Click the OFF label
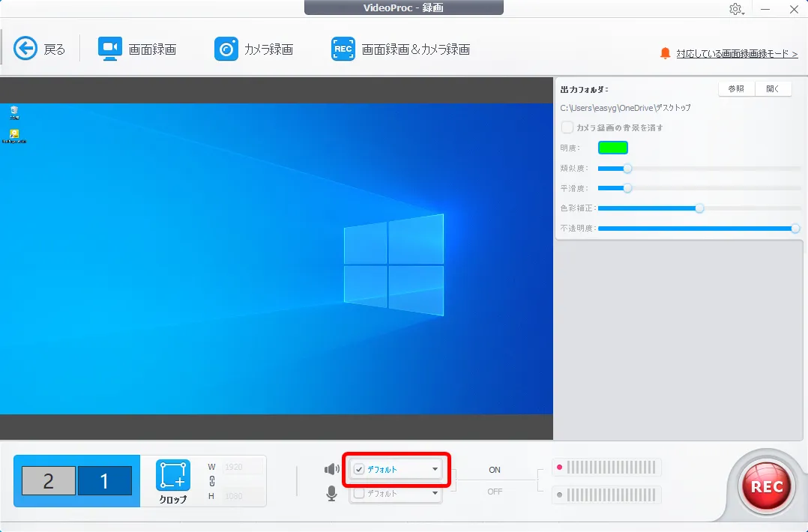The image size is (808, 532). point(495,492)
